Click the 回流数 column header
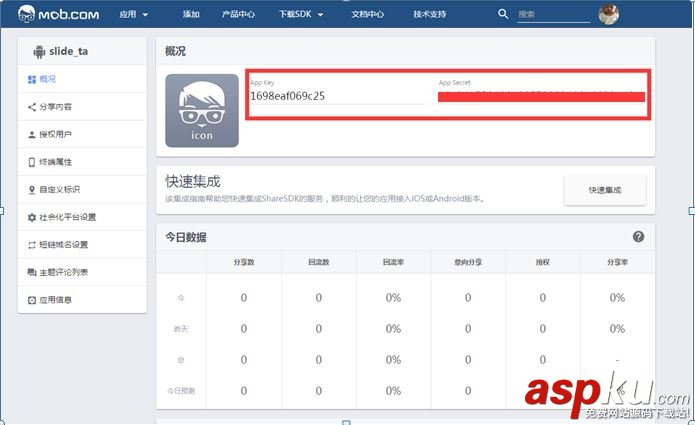Viewport: 695px width, 425px height. pos(319,262)
